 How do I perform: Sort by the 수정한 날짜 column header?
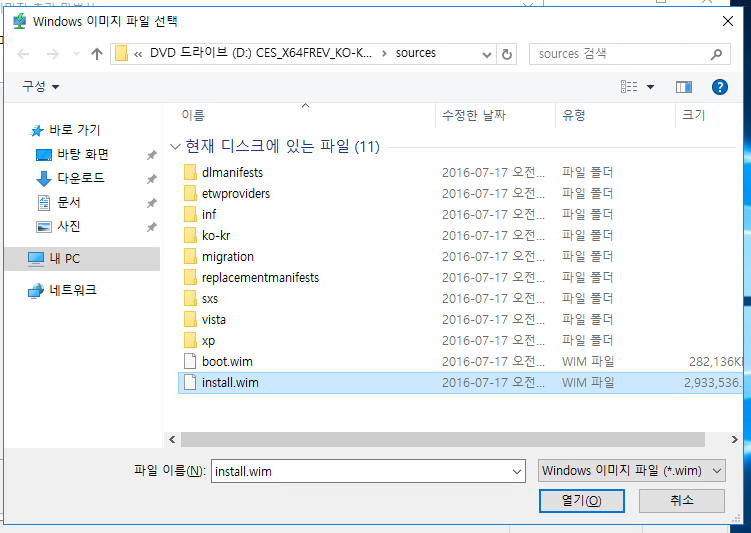(x=495, y=115)
